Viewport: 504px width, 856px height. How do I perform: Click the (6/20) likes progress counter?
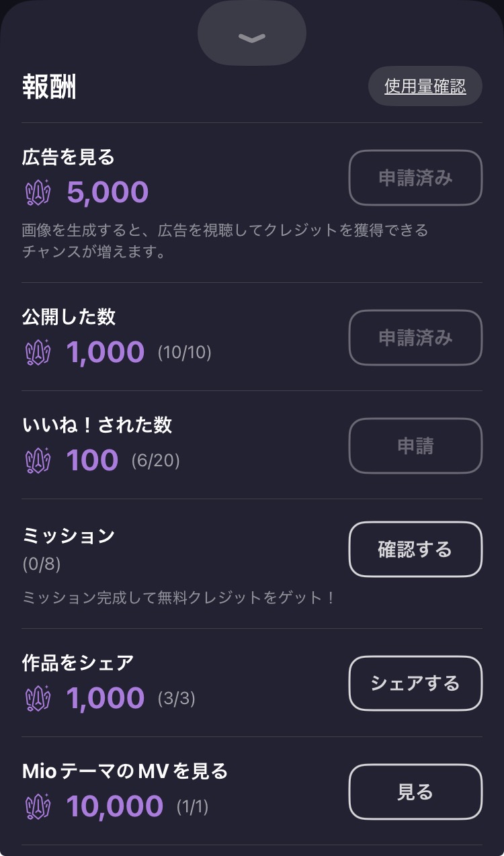coord(155,461)
